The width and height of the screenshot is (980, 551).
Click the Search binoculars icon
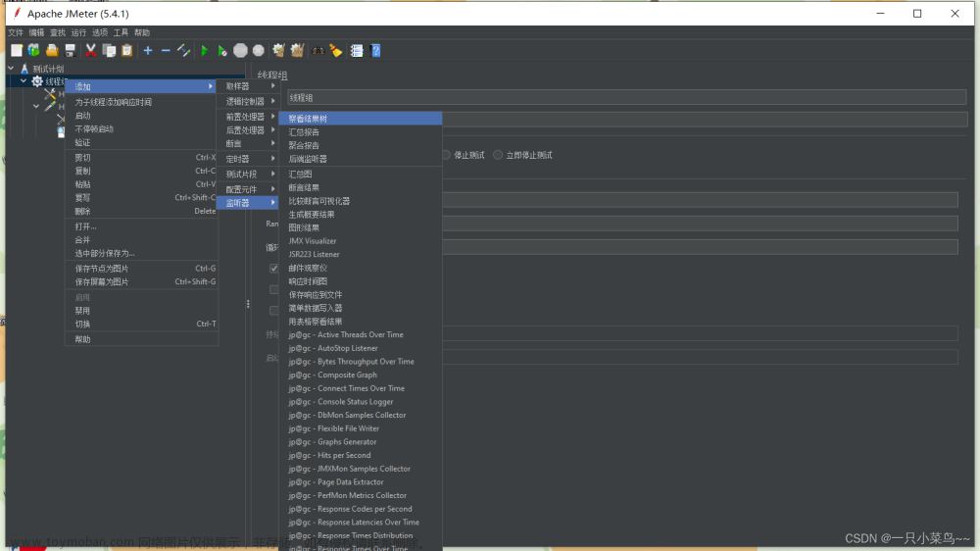click(x=318, y=51)
